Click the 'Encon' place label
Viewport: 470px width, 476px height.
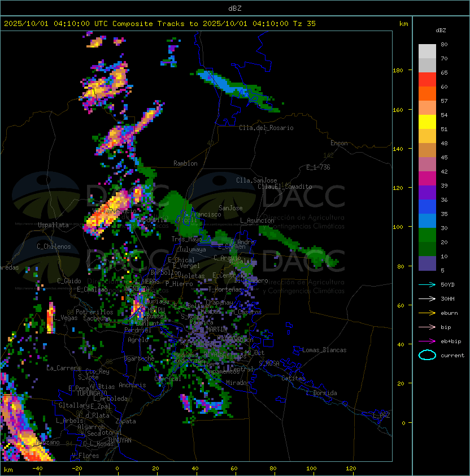pyautogui.click(x=339, y=143)
